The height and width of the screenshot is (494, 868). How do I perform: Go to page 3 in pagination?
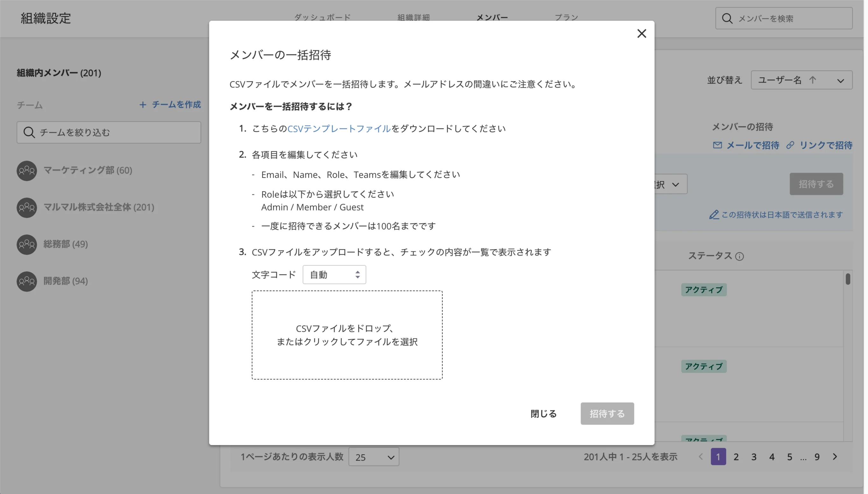(x=754, y=457)
